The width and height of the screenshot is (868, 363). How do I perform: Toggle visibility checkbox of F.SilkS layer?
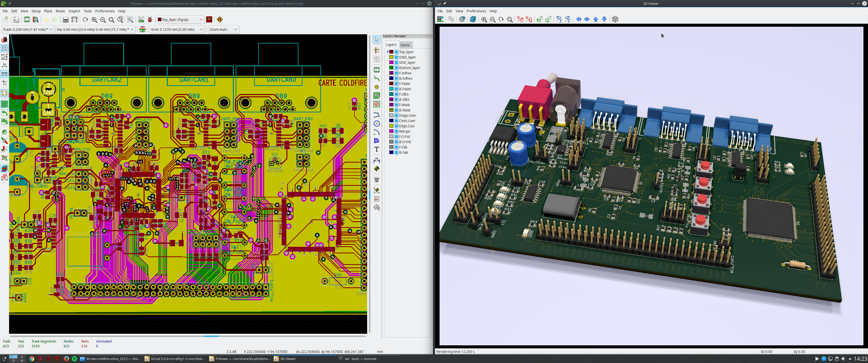[396, 94]
